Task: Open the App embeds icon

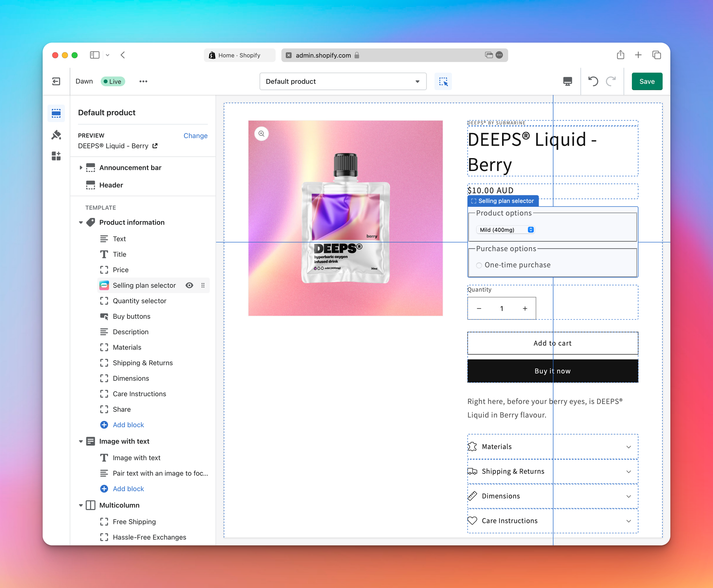Action: (56, 156)
